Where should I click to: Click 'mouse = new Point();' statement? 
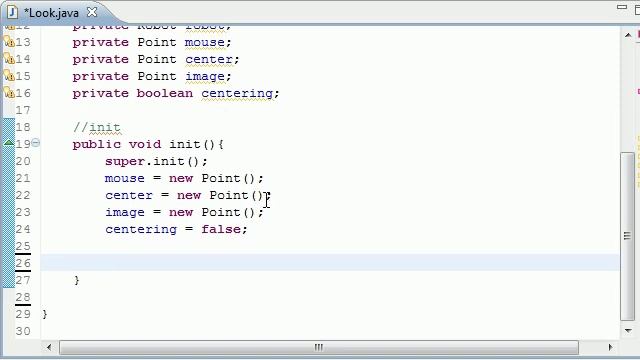click(184, 178)
